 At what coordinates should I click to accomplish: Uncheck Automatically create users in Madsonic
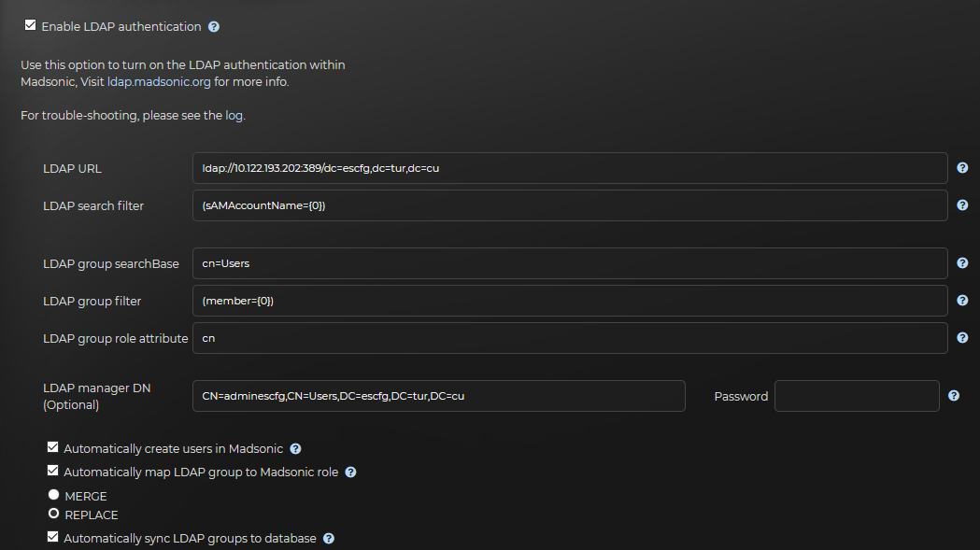click(x=52, y=447)
